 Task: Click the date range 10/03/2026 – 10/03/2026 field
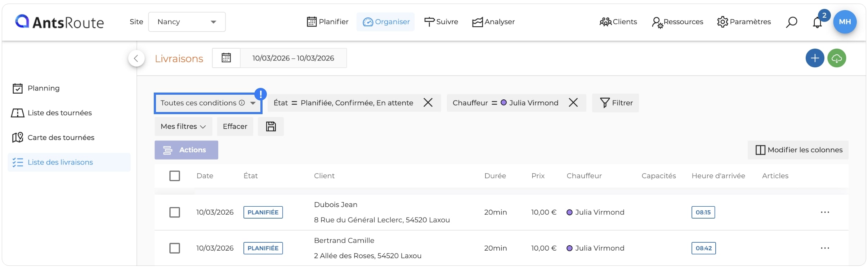(293, 58)
